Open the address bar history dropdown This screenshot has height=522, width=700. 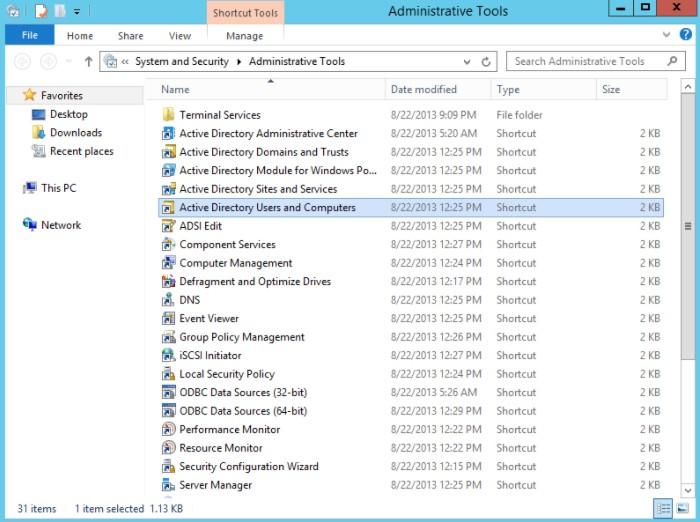[x=467, y=62]
